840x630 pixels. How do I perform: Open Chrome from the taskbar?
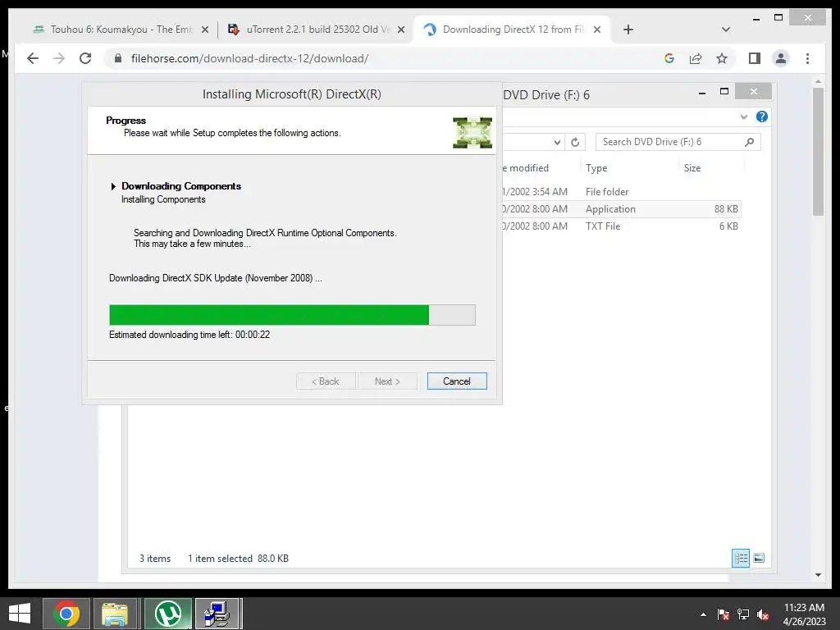click(x=66, y=614)
